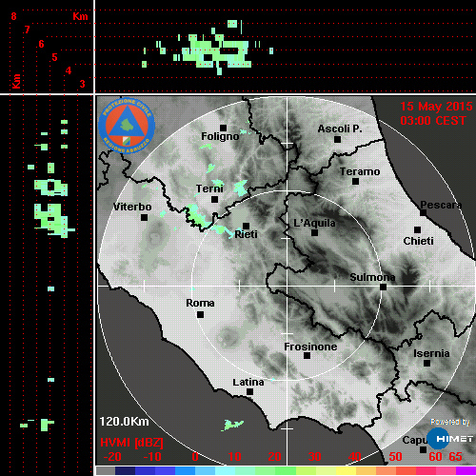476x476 pixels.
Task: Click the Foligno label on map
Action: coord(220,136)
